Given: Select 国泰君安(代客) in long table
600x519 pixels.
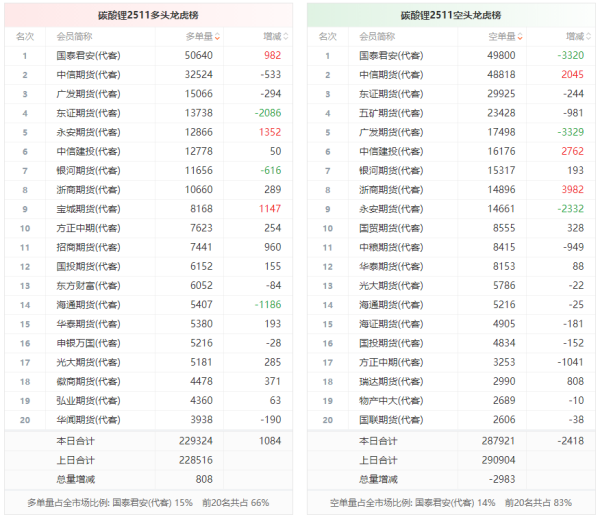Looking at the screenshot, I should point(88,56).
